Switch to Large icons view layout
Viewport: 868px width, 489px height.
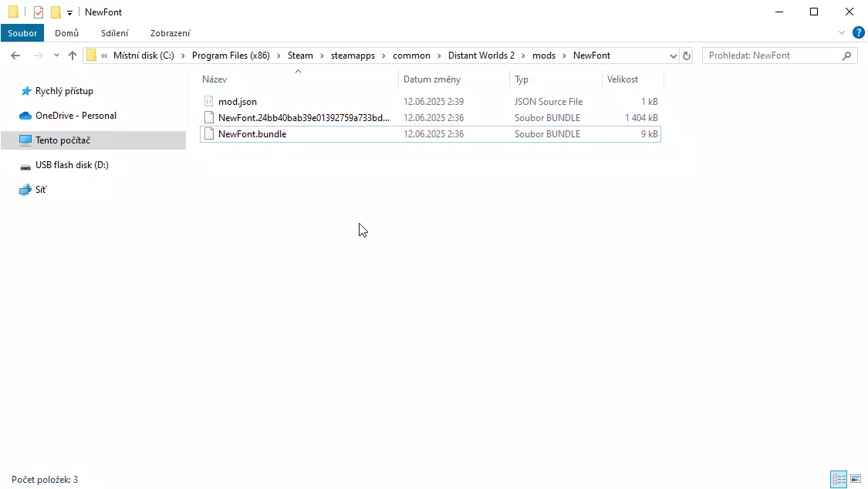point(856,479)
